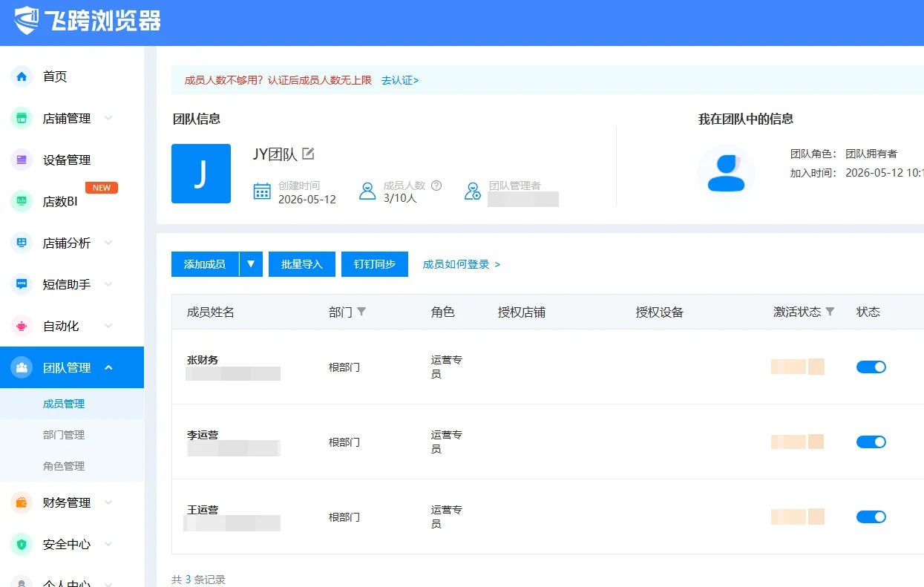
Task: Edit the JY团队 name with pencil icon
Action: (x=308, y=154)
